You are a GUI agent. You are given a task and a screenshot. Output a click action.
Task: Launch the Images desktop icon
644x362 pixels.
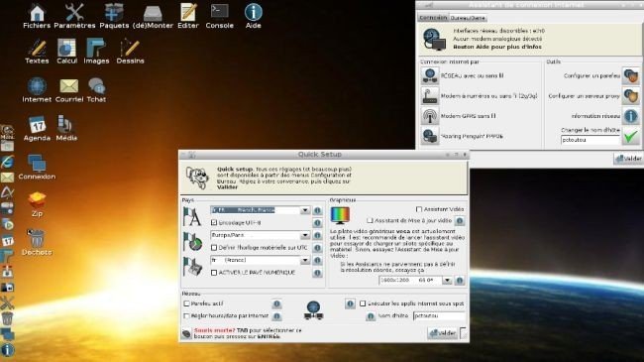click(96, 51)
